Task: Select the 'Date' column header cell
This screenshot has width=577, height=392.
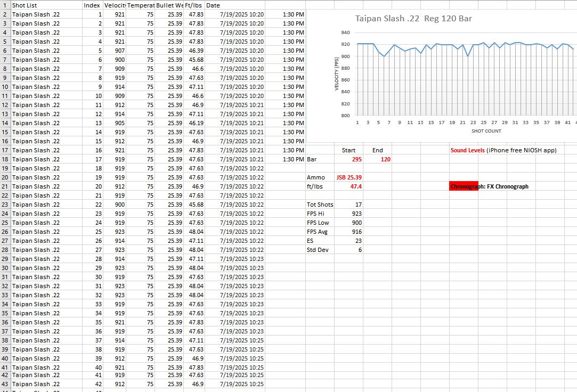Action: point(234,5)
